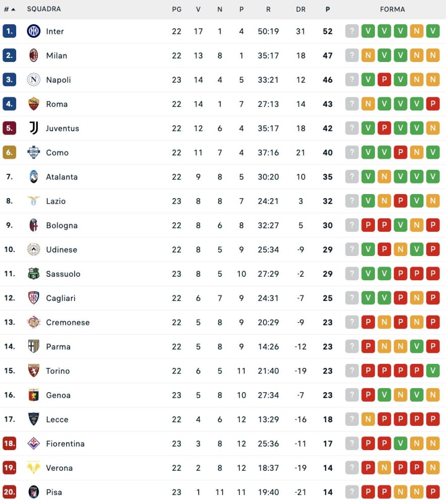Click the SQUADRA column header
The image size is (446, 504).
(44, 9)
